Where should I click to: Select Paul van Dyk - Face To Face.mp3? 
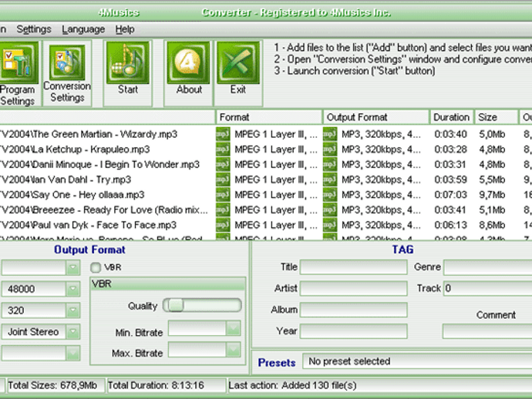(x=88, y=225)
